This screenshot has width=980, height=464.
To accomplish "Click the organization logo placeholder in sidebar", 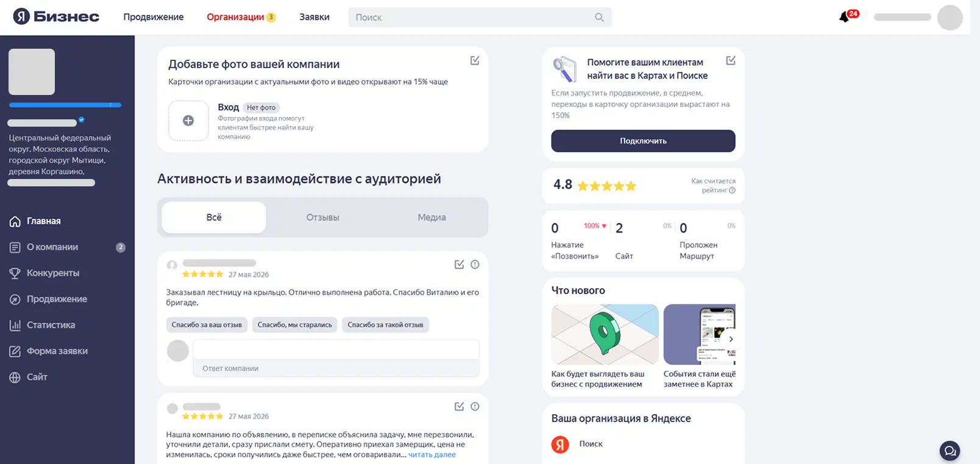I will pyautogui.click(x=32, y=72).
